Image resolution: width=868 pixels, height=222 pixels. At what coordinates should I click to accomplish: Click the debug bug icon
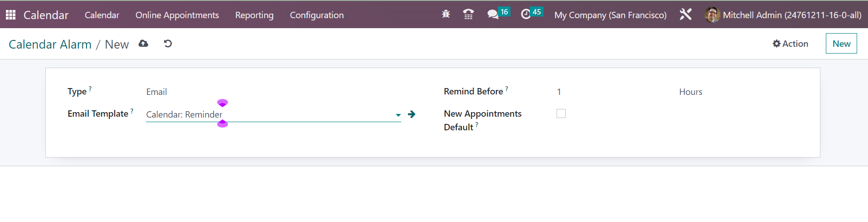[x=446, y=15]
